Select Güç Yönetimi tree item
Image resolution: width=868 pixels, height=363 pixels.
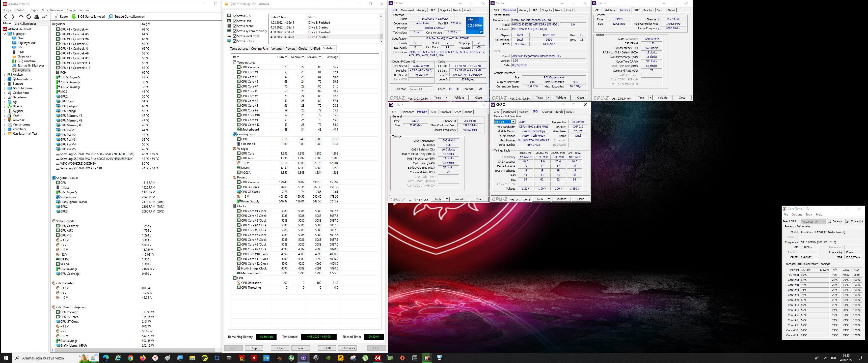tap(26, 61)
